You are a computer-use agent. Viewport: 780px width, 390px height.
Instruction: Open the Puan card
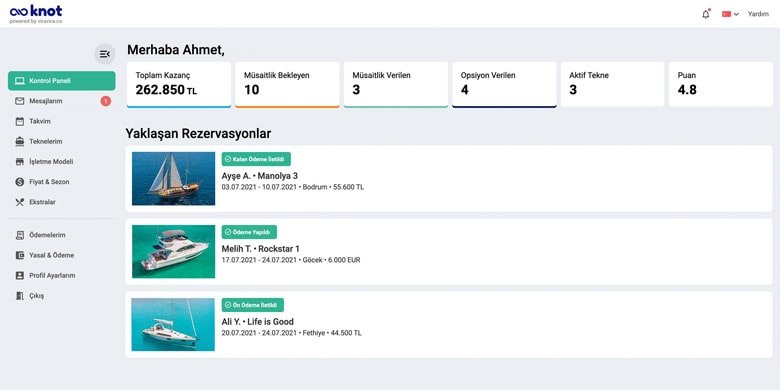(721, 84)
